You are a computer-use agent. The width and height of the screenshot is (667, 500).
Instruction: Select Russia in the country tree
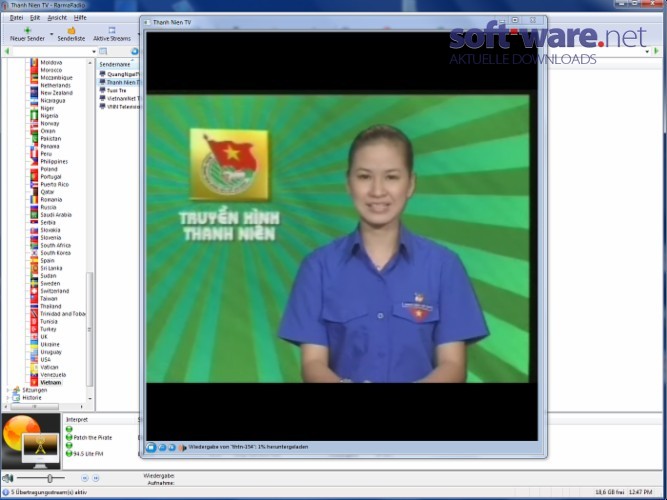[x=48, y=207]
